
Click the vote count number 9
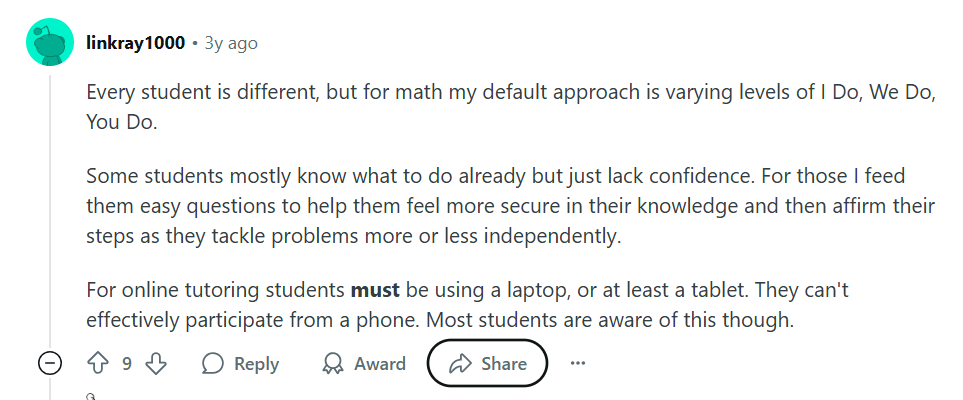pos(127,364)
